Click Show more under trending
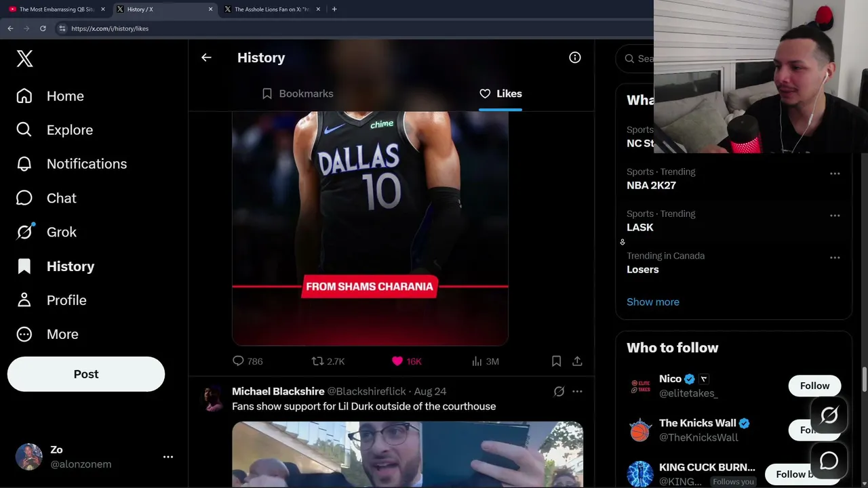868x488 pixels. pyautogui.click(x=653, y=302)
